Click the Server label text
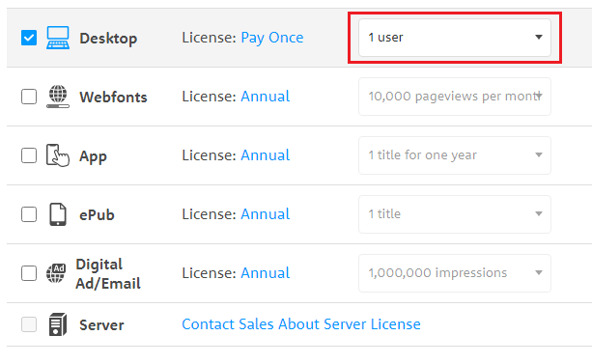Viewport: 592px width, 364px height. 101,325
